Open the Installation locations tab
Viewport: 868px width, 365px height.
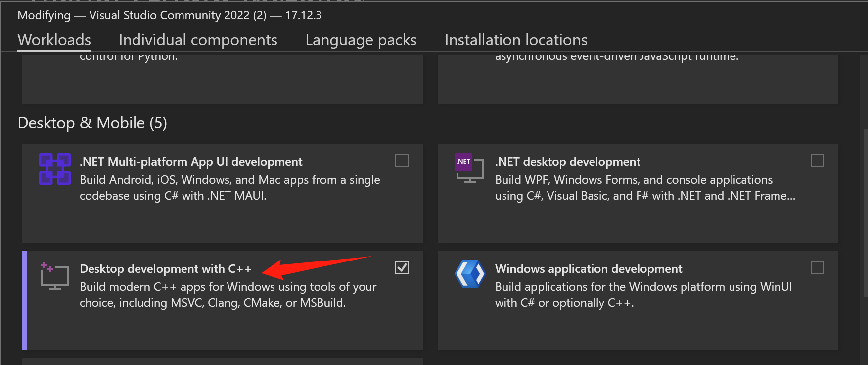pos(516,40)
